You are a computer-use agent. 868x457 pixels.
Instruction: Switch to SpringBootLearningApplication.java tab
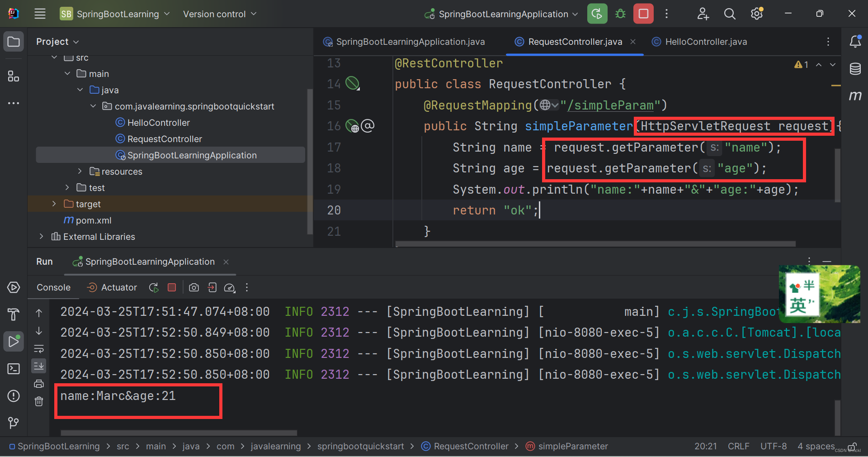tap(404, 42)
